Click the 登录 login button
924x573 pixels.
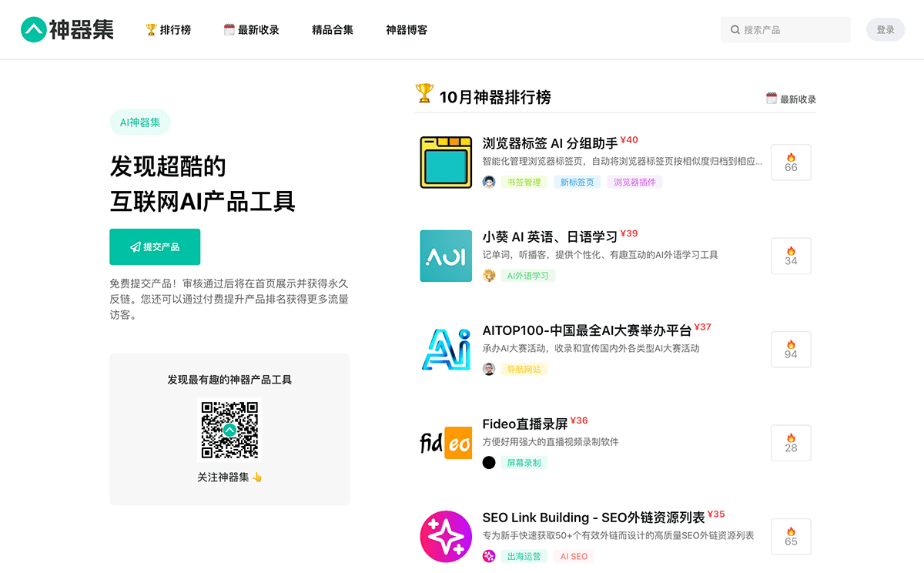coord(885,30)
